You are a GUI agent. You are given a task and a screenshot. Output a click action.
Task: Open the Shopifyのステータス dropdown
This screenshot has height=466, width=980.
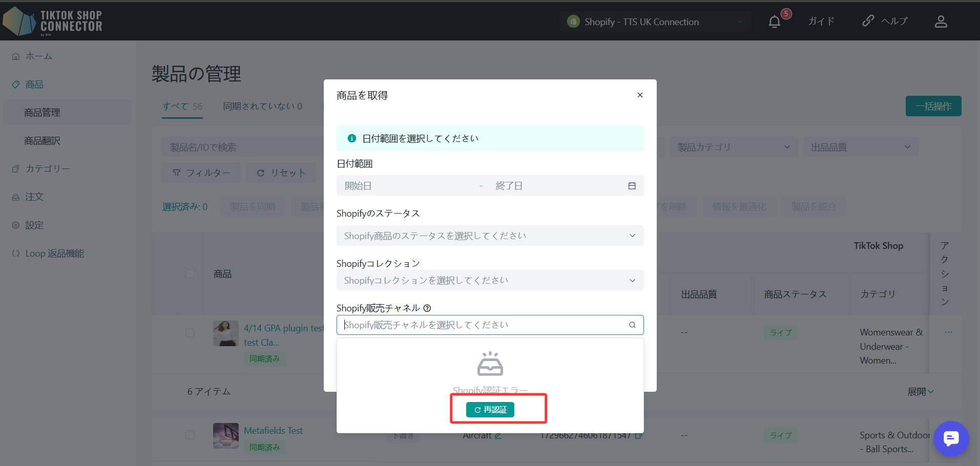490,236
